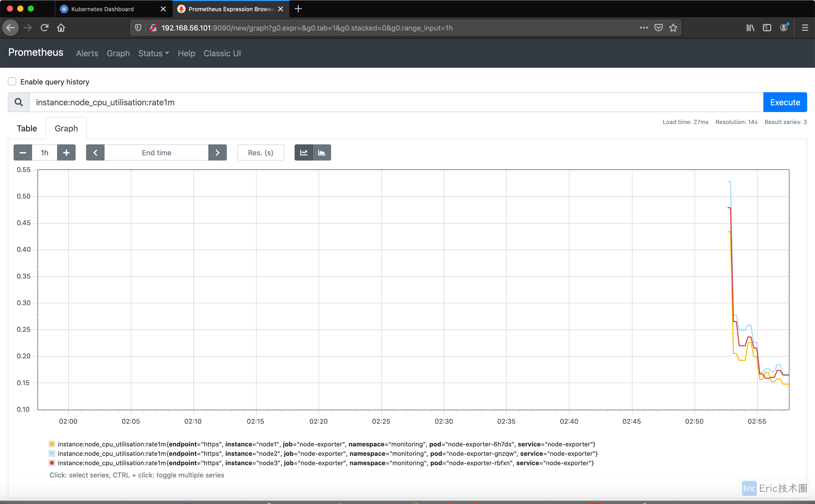Click the search magnifier icon beside expression

tap(19, 102)
